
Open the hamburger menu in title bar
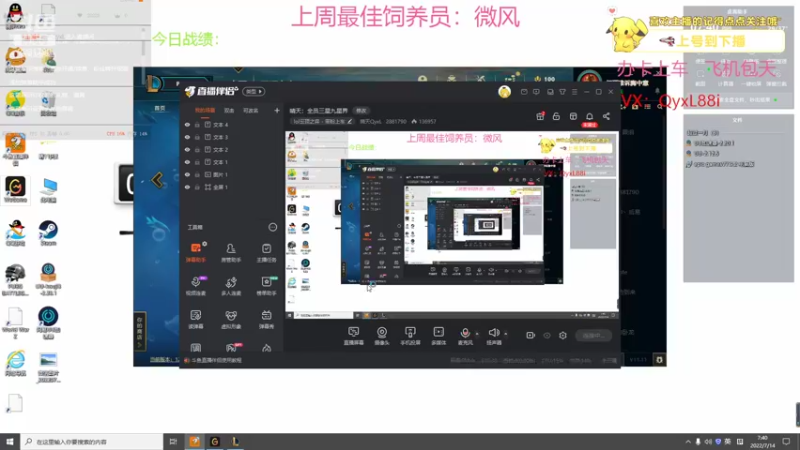tap(574, 92)
